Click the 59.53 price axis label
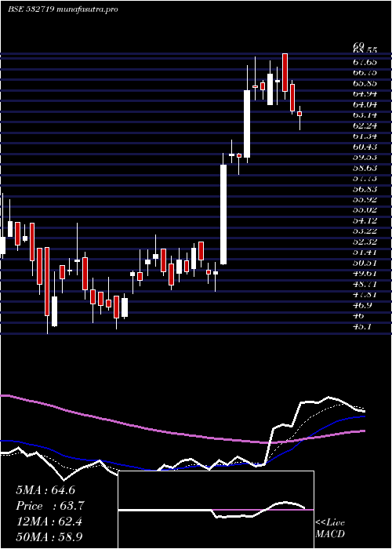The width and height of the screenshot is (392, 549). click(365, 157)
